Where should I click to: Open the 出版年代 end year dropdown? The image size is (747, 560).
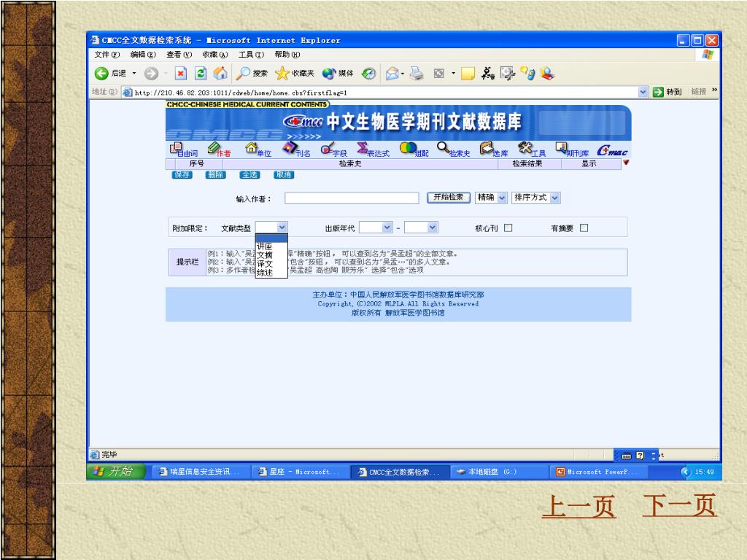coord(432,227)
